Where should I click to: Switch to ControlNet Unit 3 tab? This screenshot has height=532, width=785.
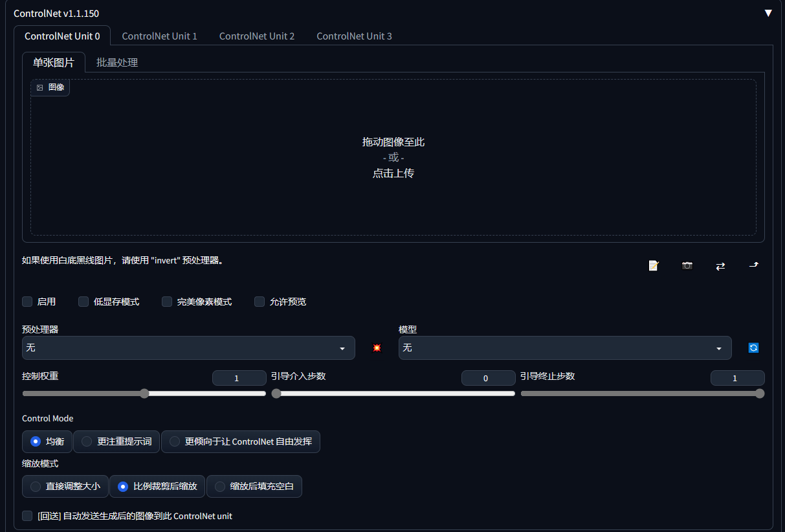point(354,36)
